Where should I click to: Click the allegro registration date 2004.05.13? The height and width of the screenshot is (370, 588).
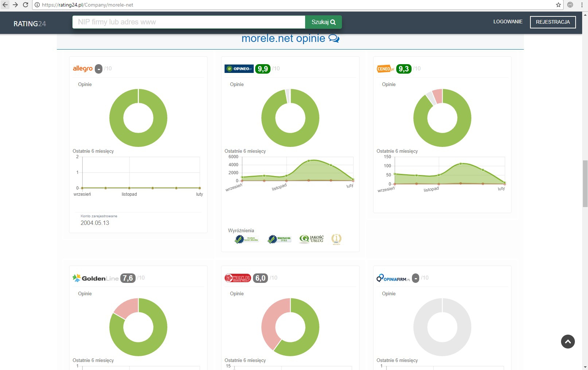tap(95, 223)
